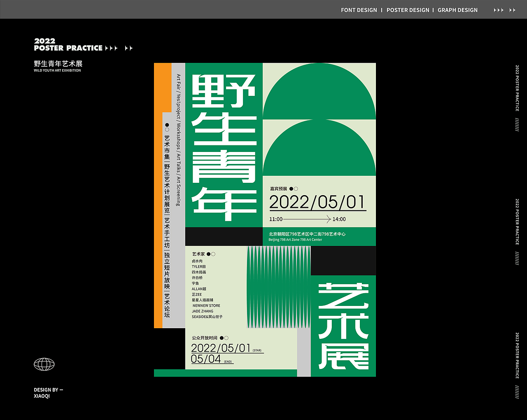
Task: Click the 05/04 date marked (END)
Action: (206, 359)
